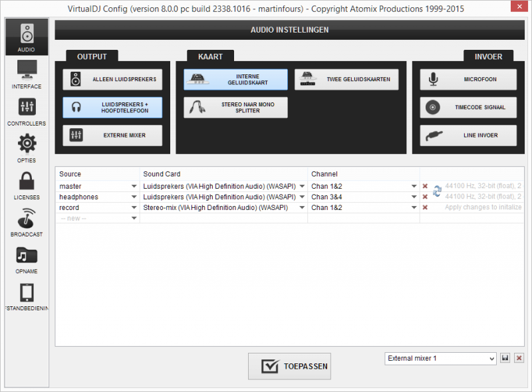Screen dimensions: 532x392
Task: Click master row '44100 Hz, 32-bit' status
Action: 483,186
